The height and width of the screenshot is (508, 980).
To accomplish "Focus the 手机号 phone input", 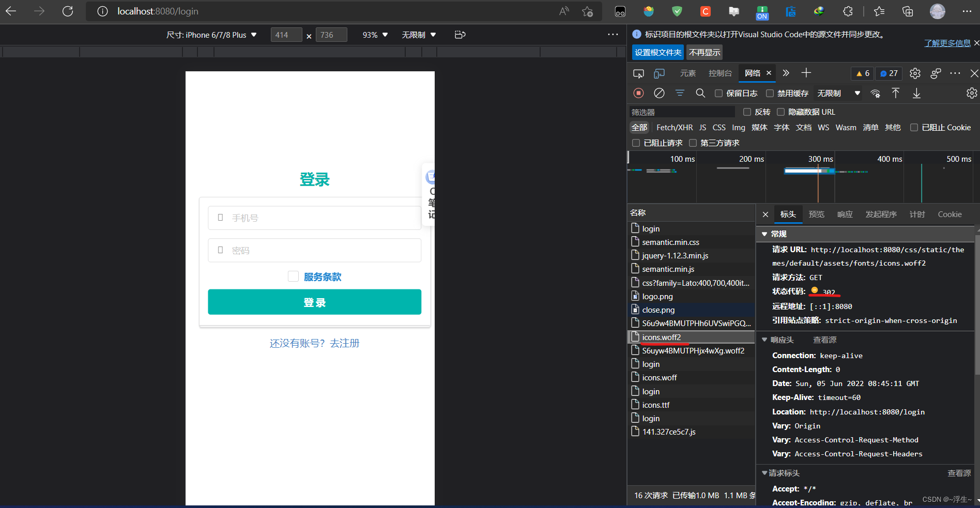I will [314, 218].
